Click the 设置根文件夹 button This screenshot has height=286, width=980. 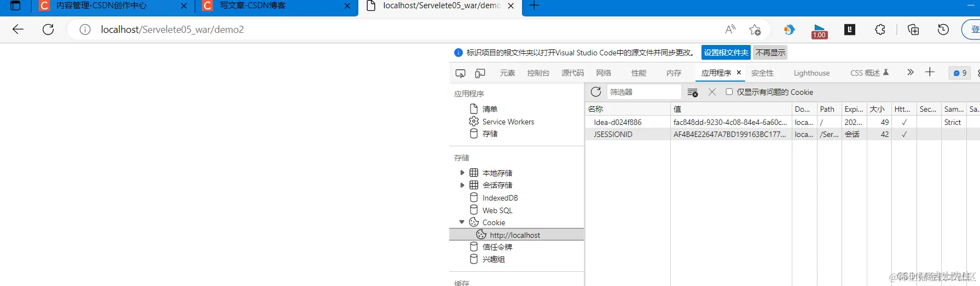[x=726, y=53]
